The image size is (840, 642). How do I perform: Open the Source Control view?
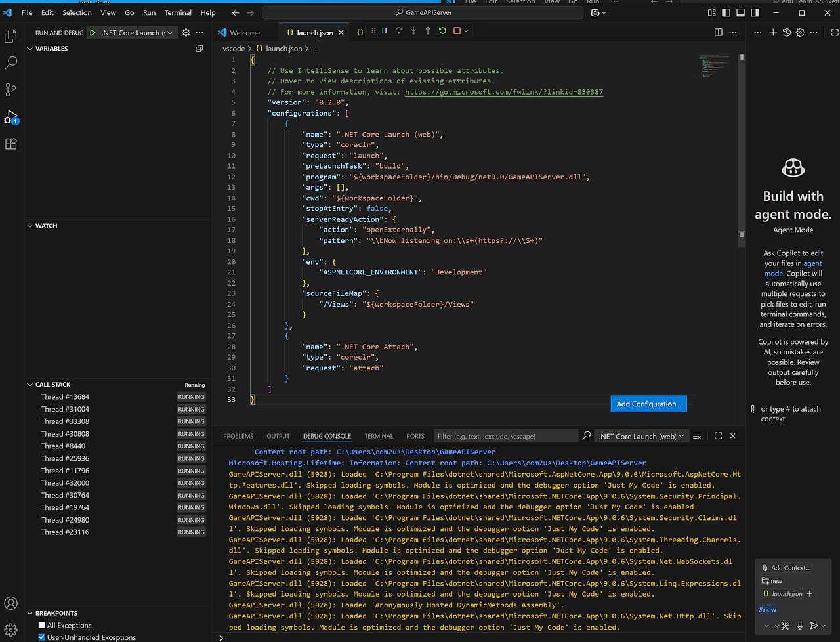pyautogui.click(x=11, y=90)
